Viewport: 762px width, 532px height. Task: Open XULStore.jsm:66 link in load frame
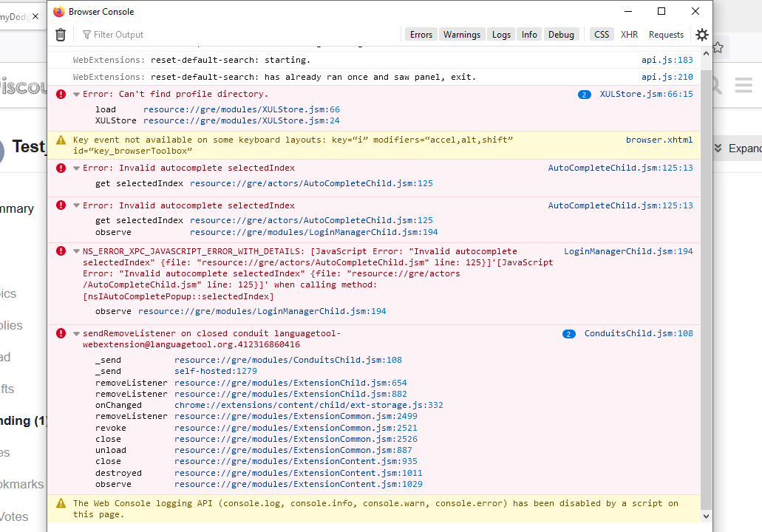coord(242,109)
